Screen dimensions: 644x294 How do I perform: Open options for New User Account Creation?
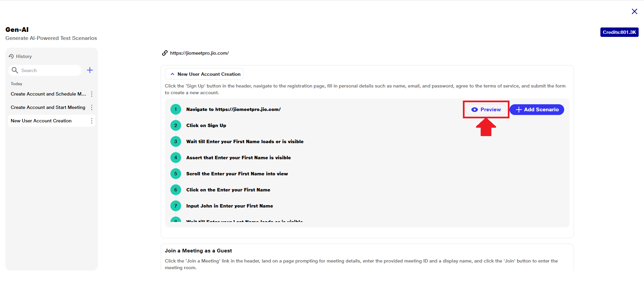92,121
